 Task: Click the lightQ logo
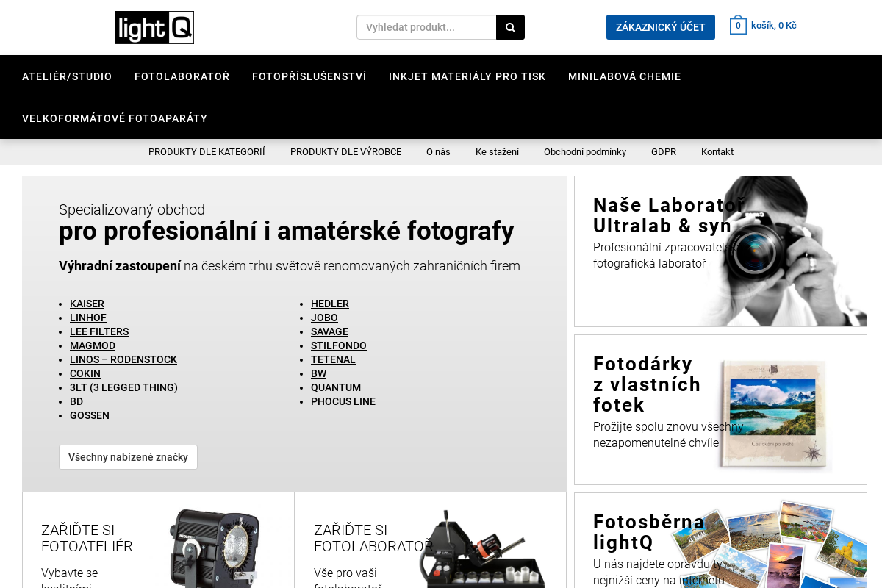pyautogui.click(x=154, y=27)
